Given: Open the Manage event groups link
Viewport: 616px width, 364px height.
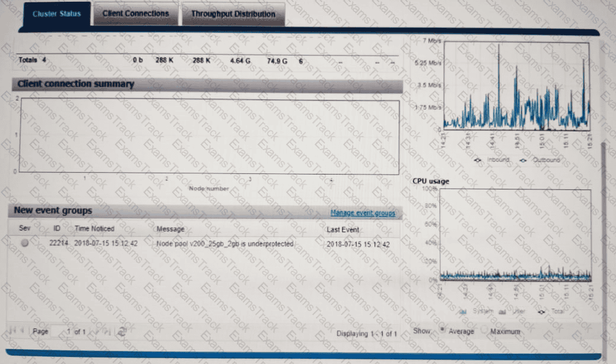Looking at the screenshot, I should (x=363, y=213).
